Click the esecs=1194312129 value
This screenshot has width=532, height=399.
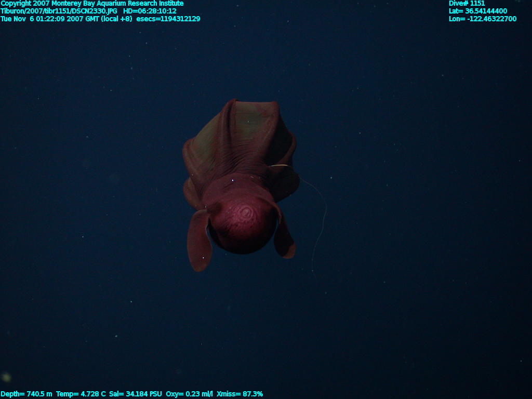(x=168, y=19)
